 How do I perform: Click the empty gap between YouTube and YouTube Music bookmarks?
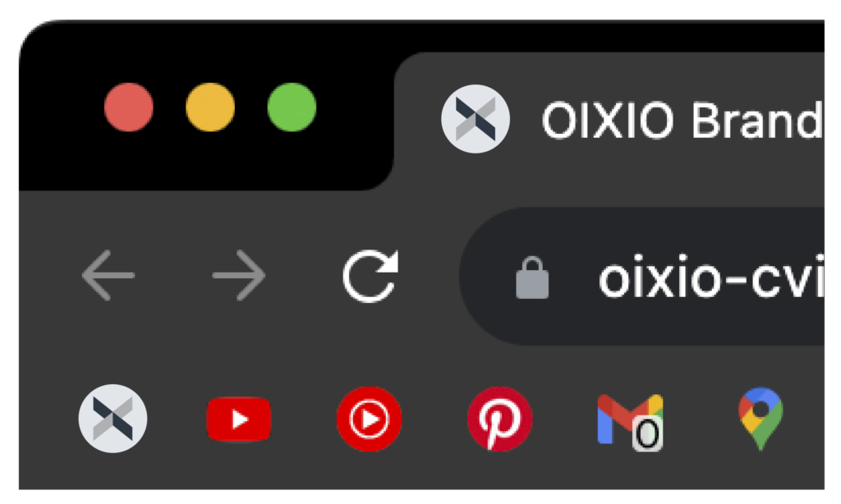[304, 419]
